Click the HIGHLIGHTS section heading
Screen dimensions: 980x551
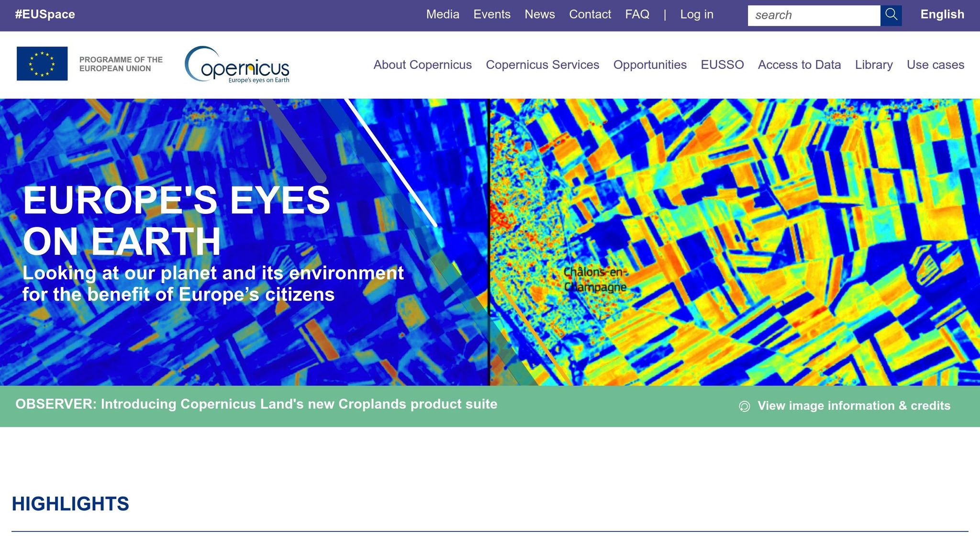pos(70,504)
